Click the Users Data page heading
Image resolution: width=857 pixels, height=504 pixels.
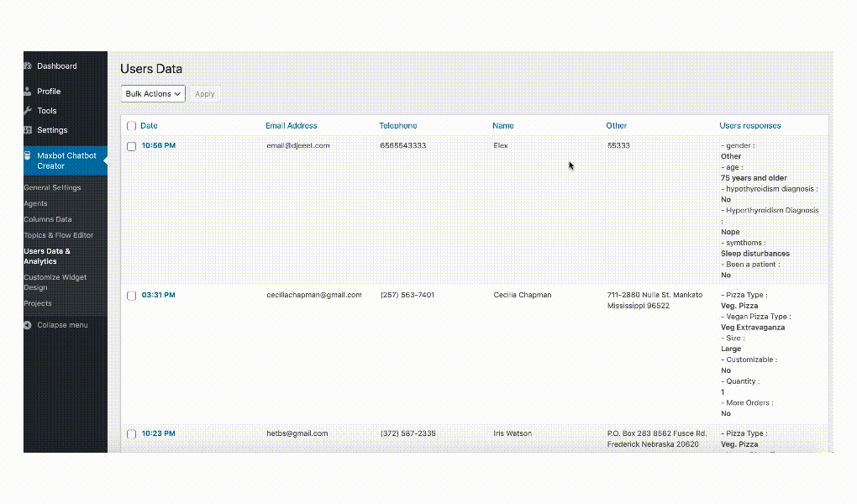tap(151, 69)
